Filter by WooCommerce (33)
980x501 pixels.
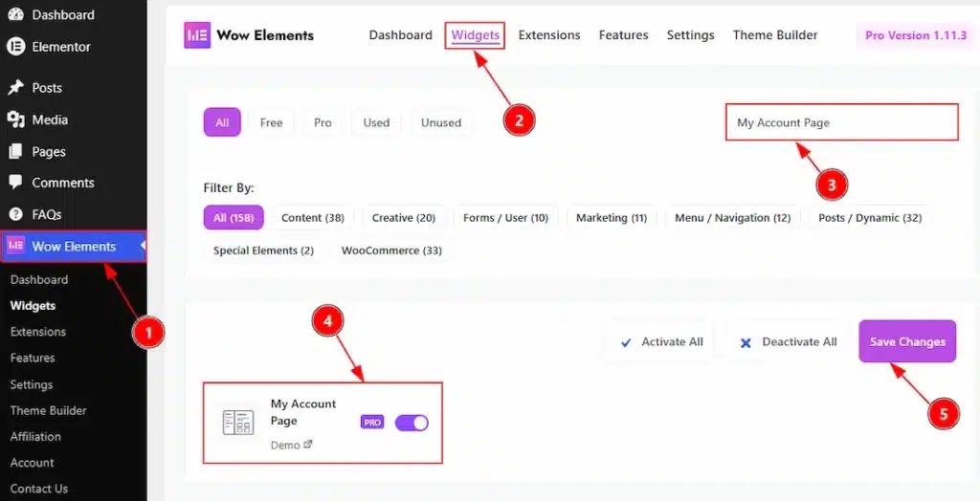tap(391, 250)
